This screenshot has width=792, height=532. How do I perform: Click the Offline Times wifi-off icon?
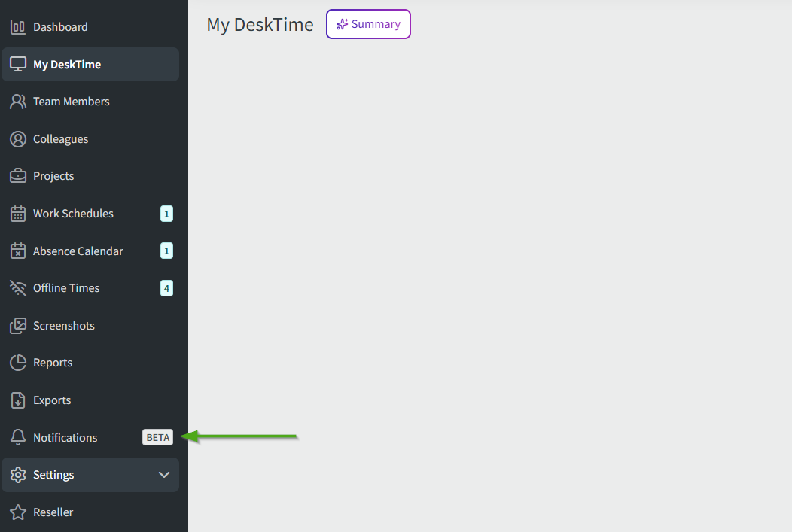coord(18,288)
